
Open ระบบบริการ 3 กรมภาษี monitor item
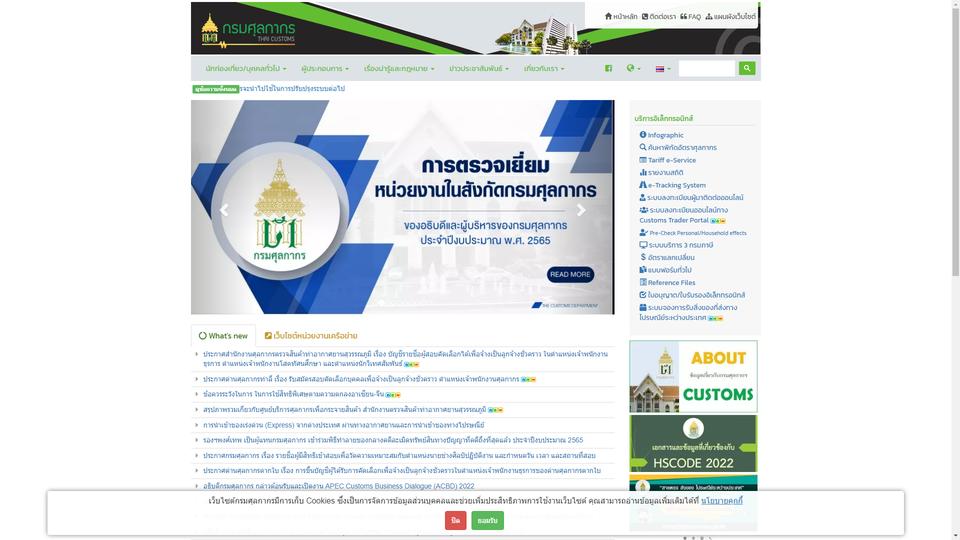[676, 245]
